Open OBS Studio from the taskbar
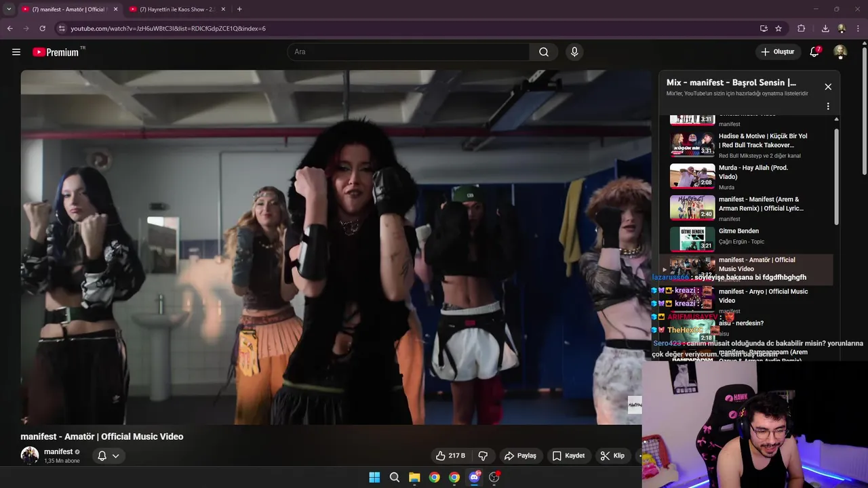Image resolution: width=868 pixels, height=488 pixels. (494, 477)
